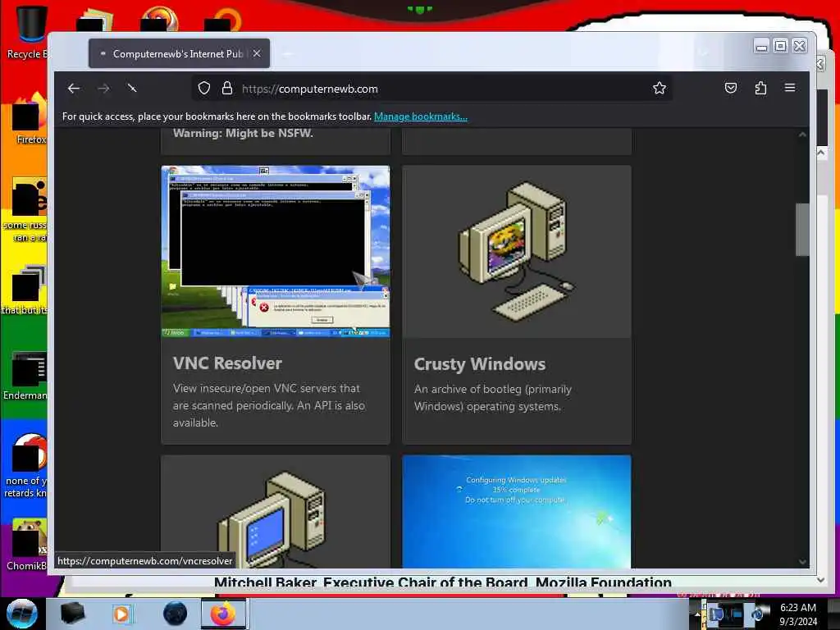This screenshot has width=840, height=630.
Task: Click the taskbar clock showing 6:23 AM
Action: coord(798,614)
